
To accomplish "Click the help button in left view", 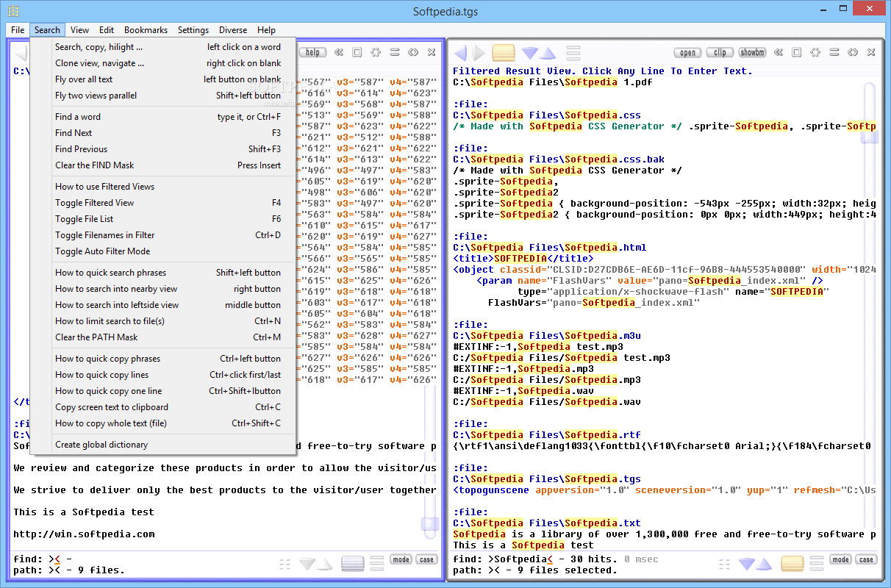I will click(x=312, y=53).
